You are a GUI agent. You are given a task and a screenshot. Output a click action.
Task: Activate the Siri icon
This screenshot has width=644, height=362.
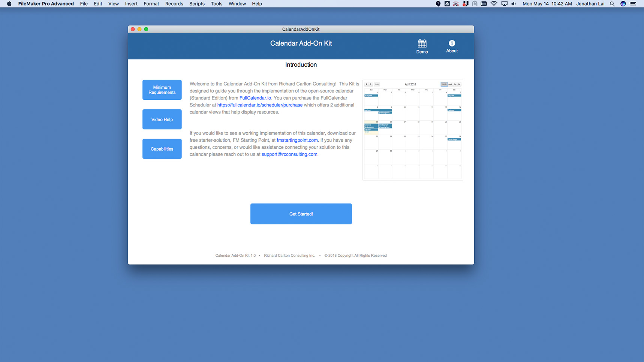click(x=623, y=4)
